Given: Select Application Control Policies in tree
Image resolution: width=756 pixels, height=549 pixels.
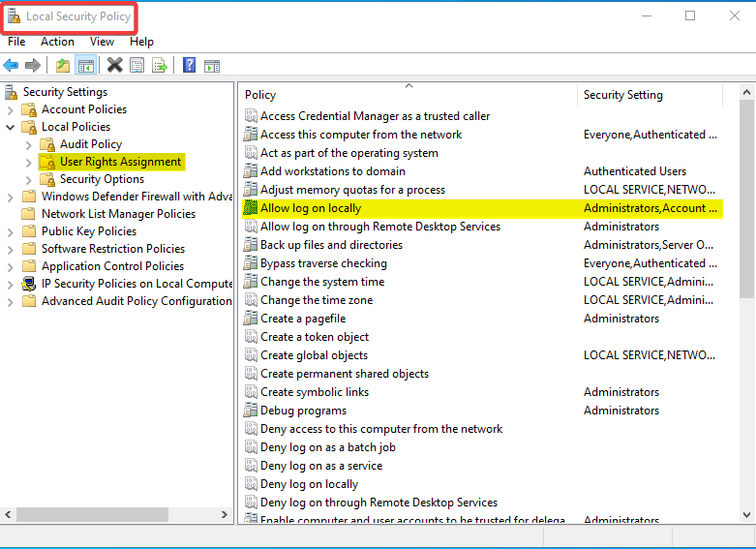Looking at the screenshot, I should [x=113, y=266].
